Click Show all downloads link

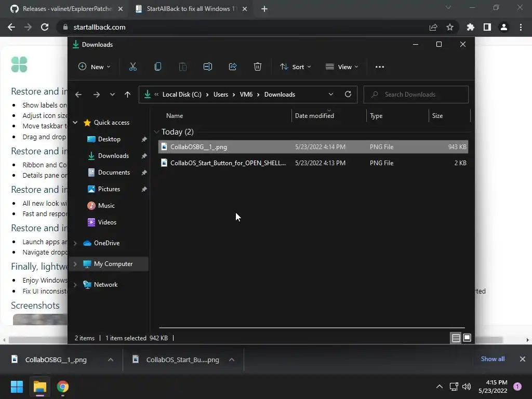click(x=493, y=359)
